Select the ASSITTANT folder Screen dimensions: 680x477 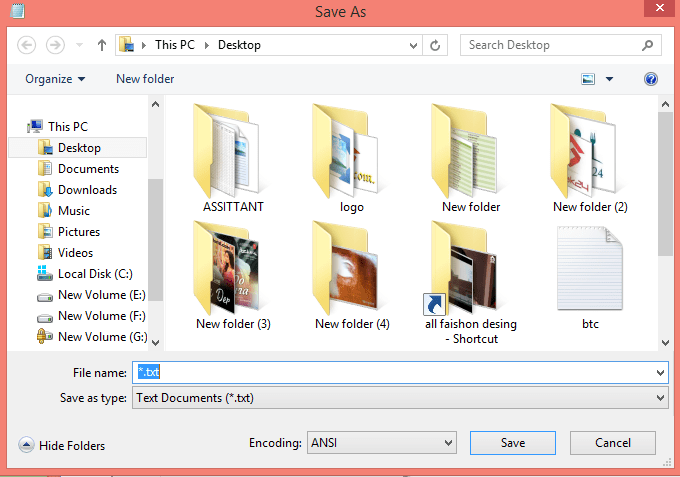(233, 158)
